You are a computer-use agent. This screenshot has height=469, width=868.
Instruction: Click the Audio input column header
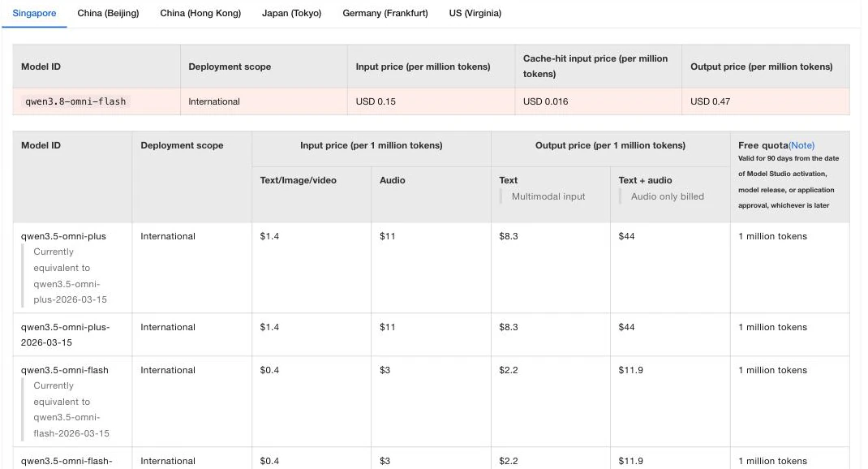click(392, 180)
